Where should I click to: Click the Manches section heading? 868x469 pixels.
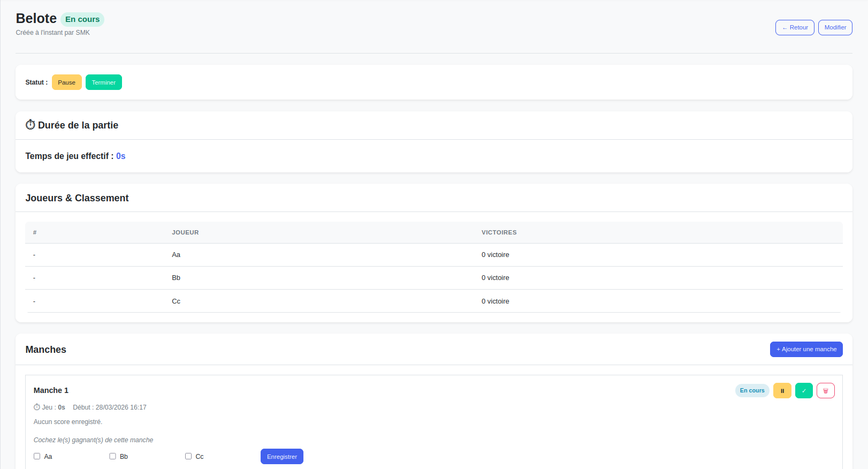(46, 350)
